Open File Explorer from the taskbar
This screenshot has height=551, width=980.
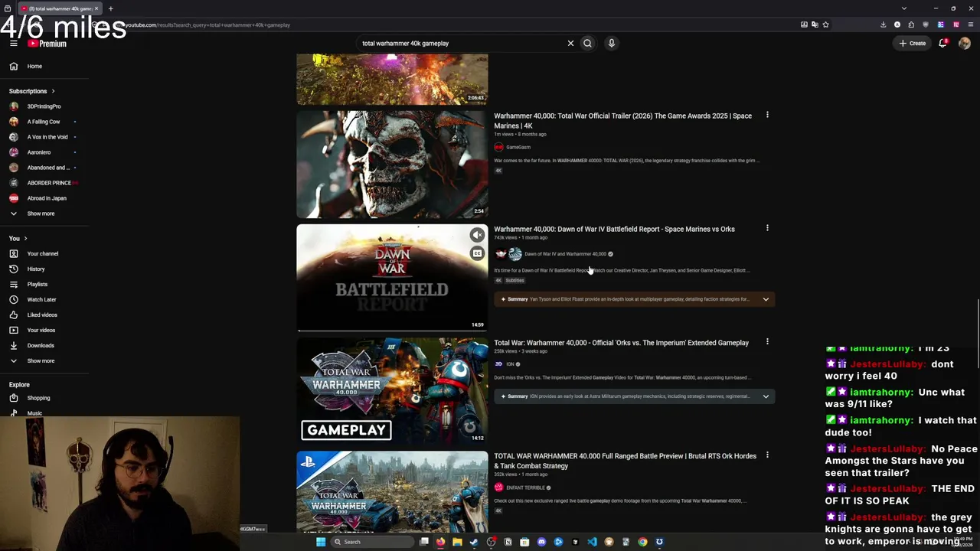457,542
